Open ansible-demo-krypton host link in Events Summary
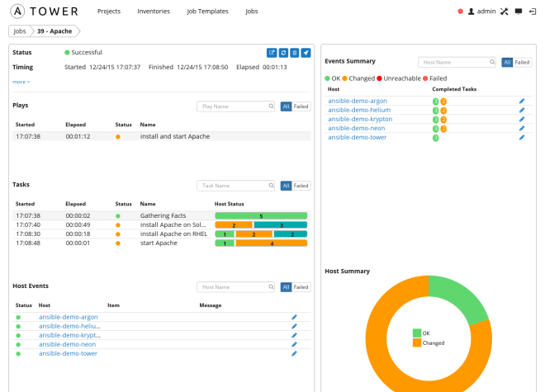 tap(360, 119)
